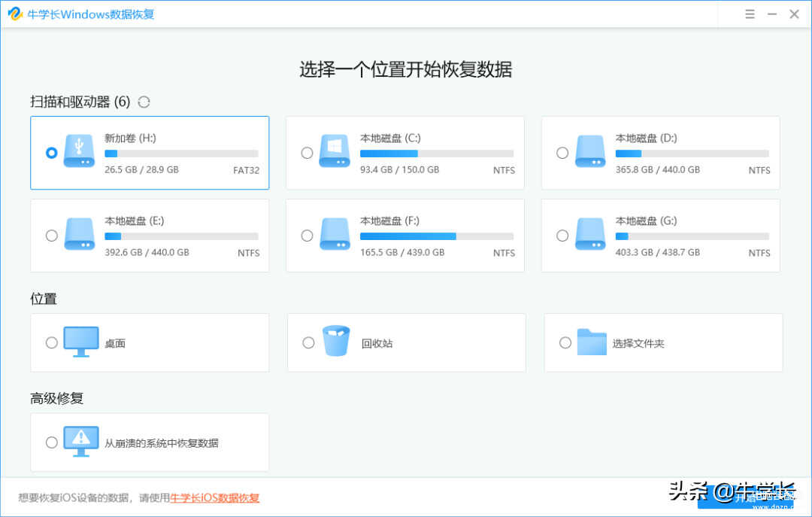Click the 本地磁盘 (E:) label
812x517 pixels.
point(134,221)
